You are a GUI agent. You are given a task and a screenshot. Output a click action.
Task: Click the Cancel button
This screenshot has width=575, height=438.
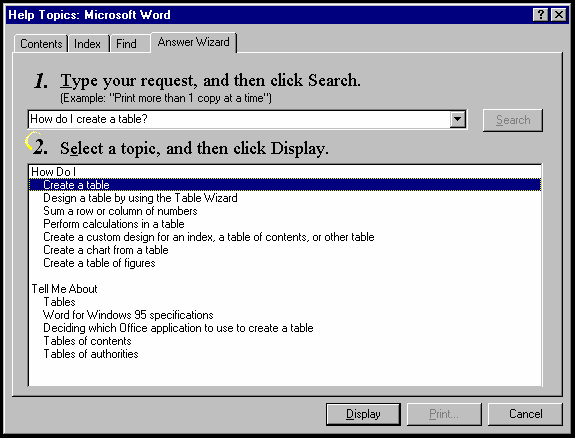525,414
